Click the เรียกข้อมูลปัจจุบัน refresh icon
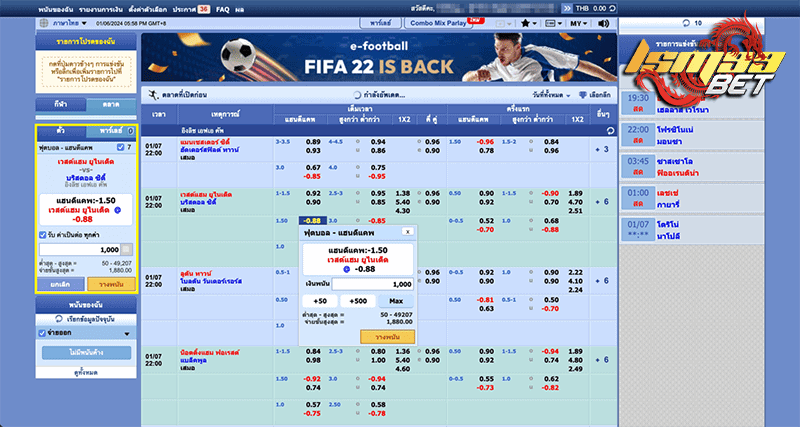 [x=59, y=319]
